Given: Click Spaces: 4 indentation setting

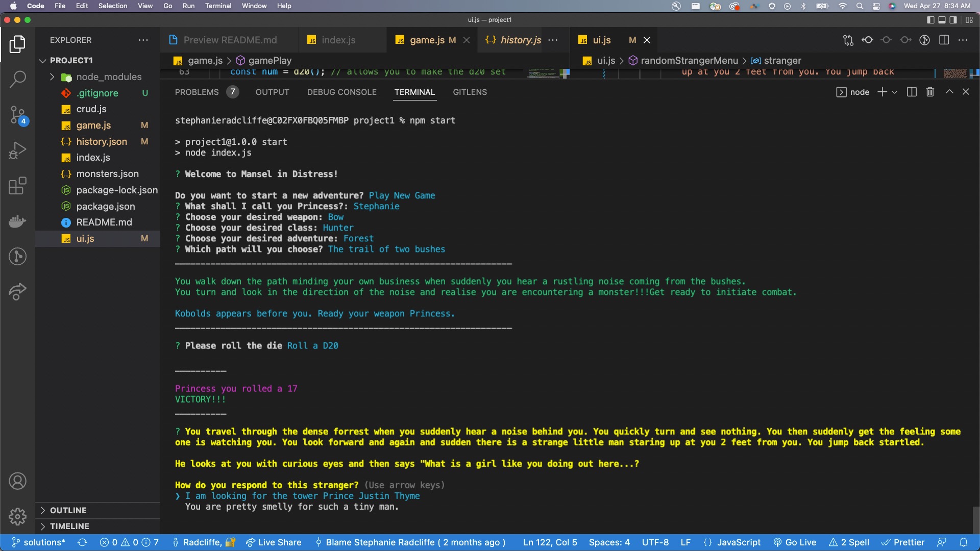Looking at the screenshot, I should point(609,542).
